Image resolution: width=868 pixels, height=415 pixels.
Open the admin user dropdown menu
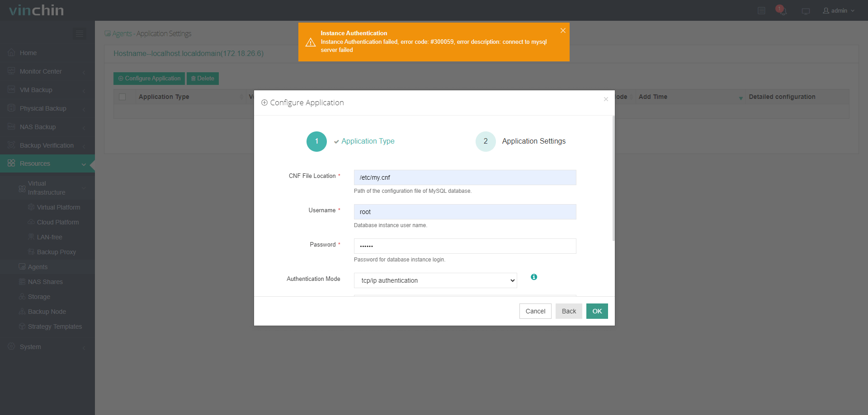tap(839, 10)
